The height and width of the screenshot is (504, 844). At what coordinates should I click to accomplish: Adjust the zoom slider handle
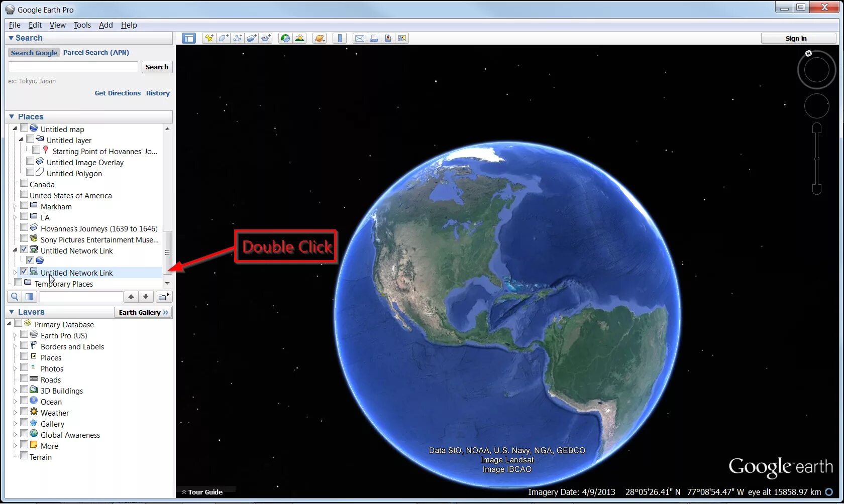click(817, 159)
